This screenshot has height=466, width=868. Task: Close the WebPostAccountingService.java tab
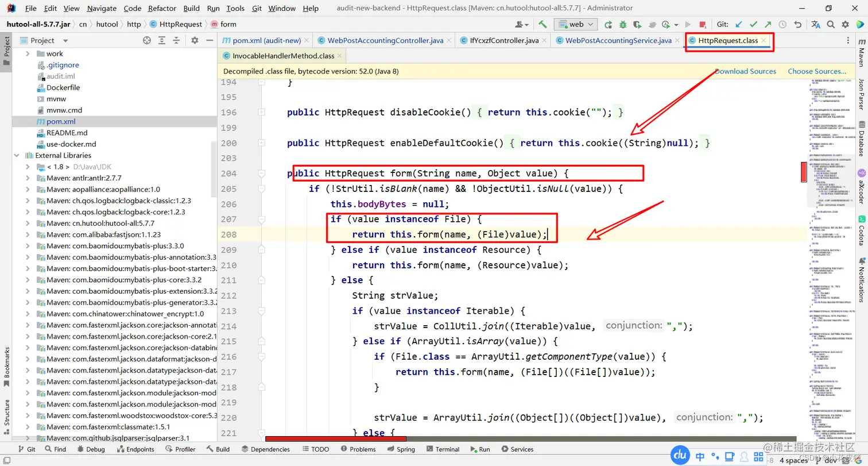(677, 40)
